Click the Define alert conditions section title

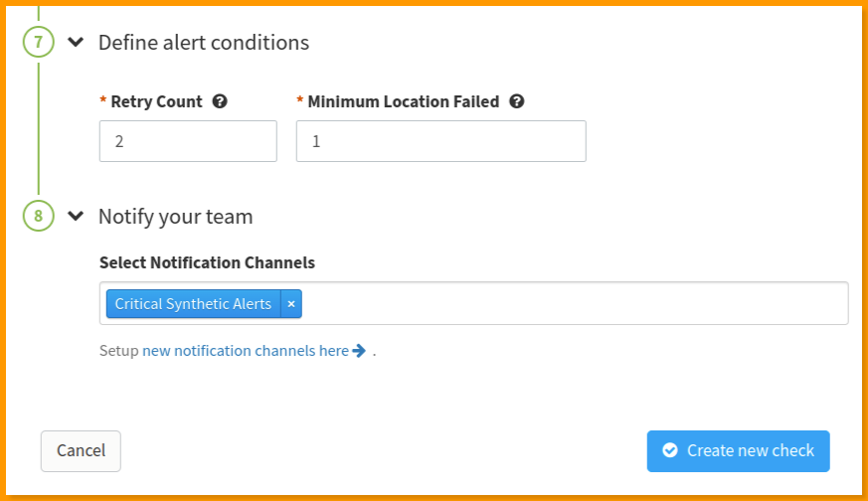(204, 43)
